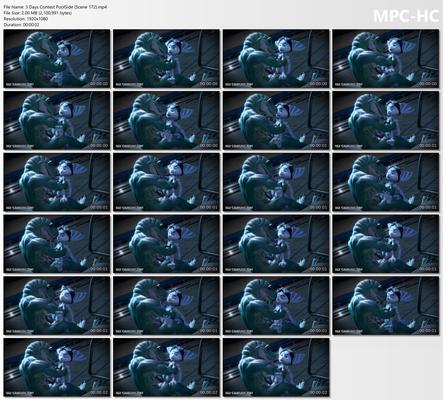Open second thumbnail in the top row
This screenshot has width=443, height=400.
[166, 59]
